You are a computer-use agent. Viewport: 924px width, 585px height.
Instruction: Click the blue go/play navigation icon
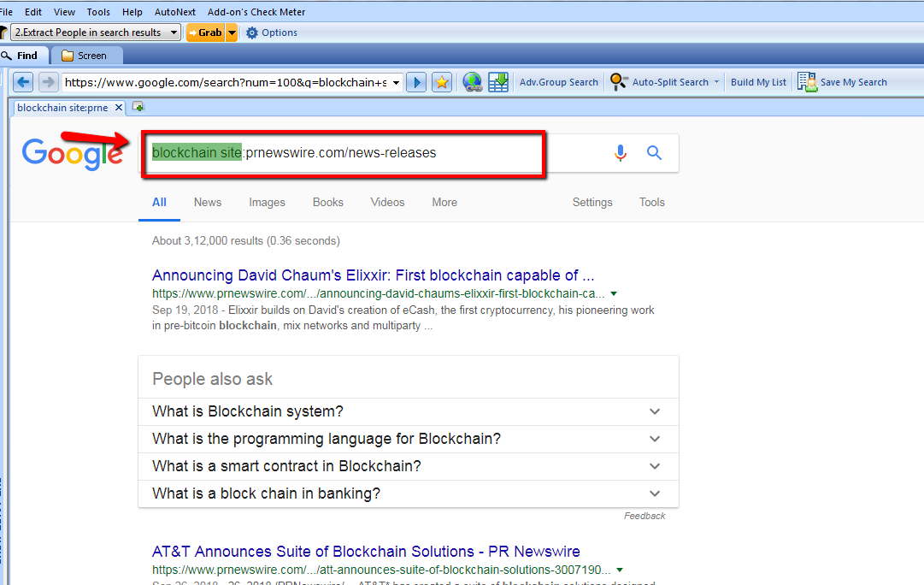(x=416, y=82)
